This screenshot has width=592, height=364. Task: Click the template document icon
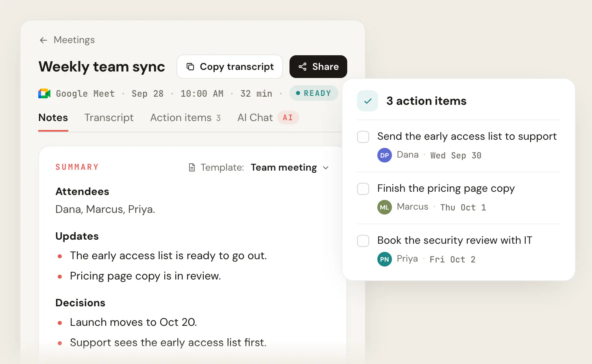coord(192,168)
